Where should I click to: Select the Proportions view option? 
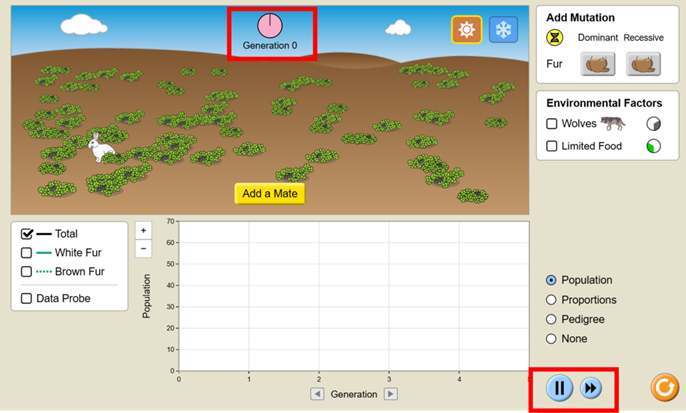click(551, 300)
